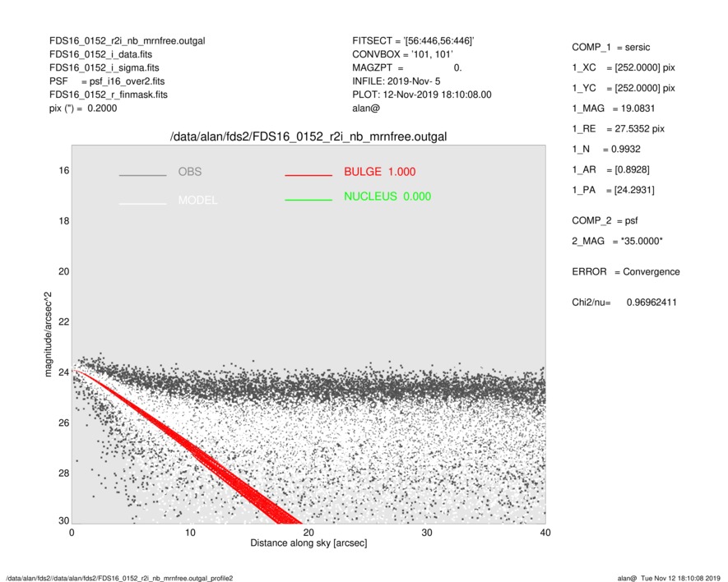Click the magnitude/arcsec^2 y-axis label
The image size is (728, 582).
pos(48,335)
